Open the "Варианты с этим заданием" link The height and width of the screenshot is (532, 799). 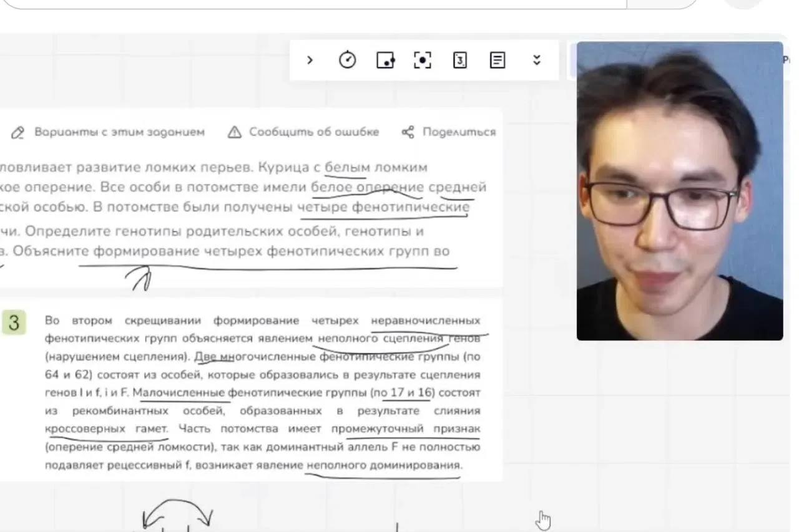click(x=109, y=132)
